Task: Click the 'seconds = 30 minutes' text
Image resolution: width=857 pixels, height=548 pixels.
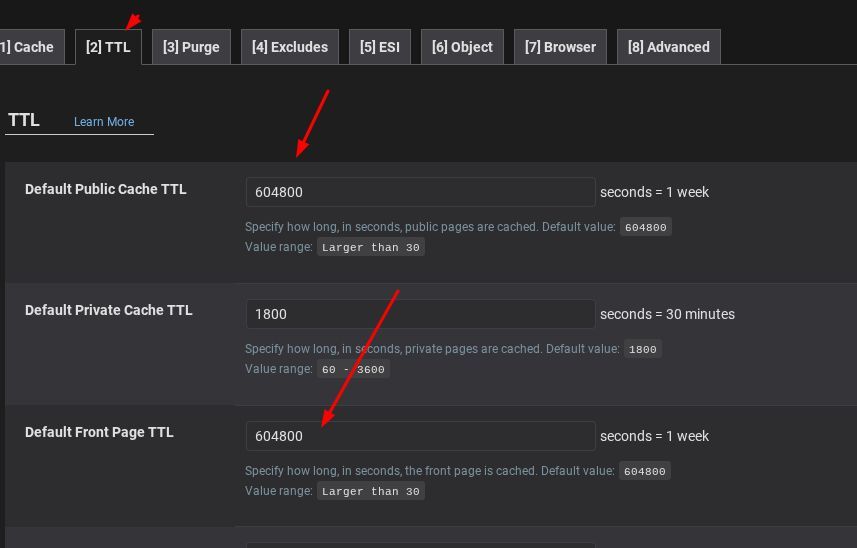Action: pos(667,314)
